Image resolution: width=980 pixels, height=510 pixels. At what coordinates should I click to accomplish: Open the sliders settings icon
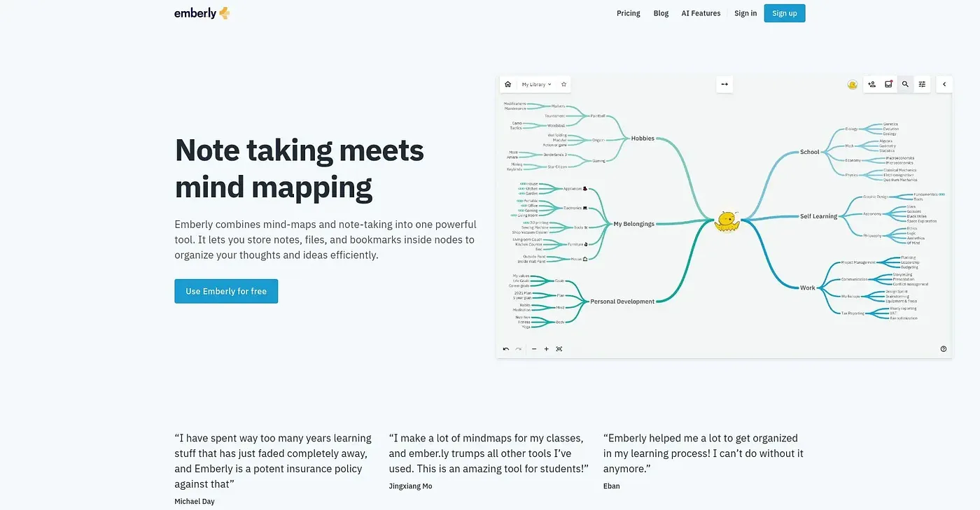[922, 84]
